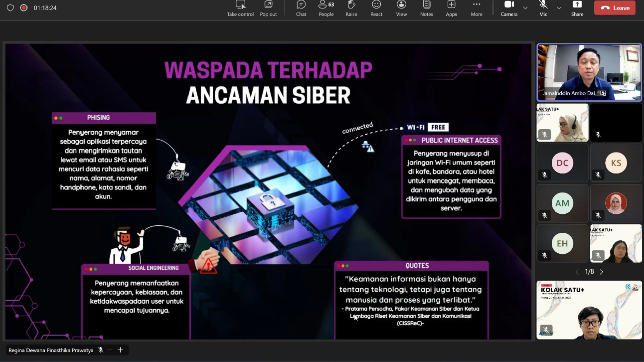Open the Chat panel
The width and height of the screenshot is (644, 362).
301,8
